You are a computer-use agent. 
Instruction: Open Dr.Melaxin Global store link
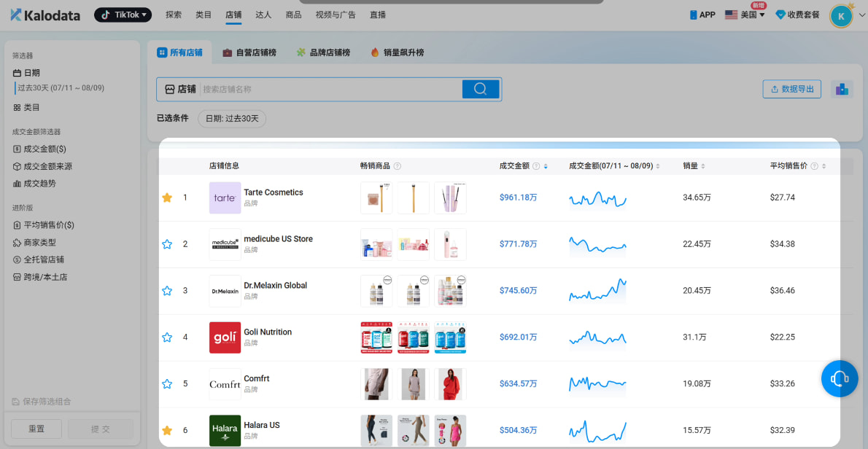276,285
